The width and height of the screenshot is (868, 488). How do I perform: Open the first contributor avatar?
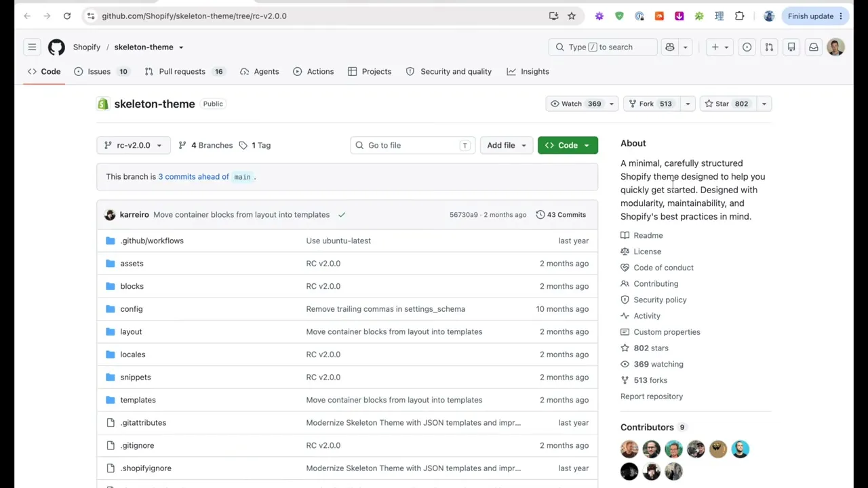click(629, 449)
